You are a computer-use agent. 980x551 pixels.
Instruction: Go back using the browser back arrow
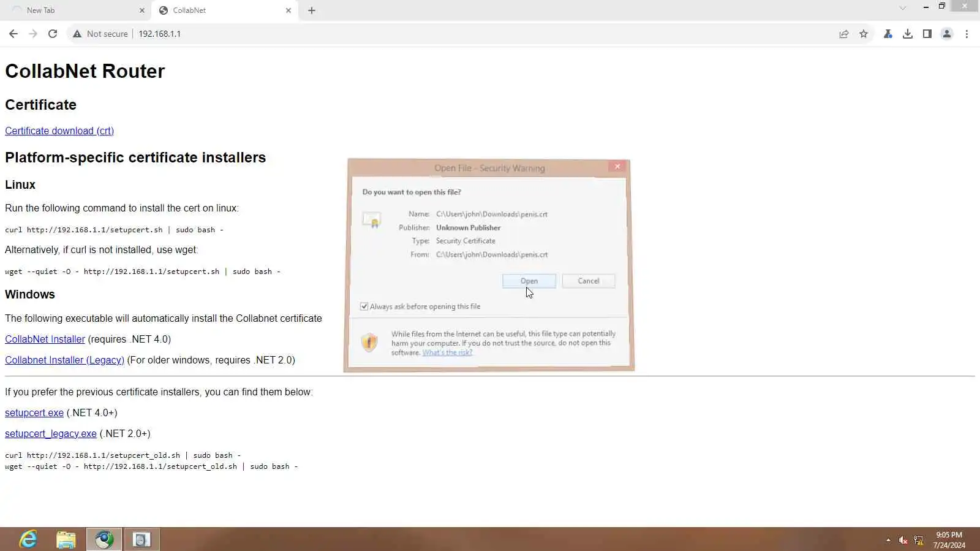[13, 34]
